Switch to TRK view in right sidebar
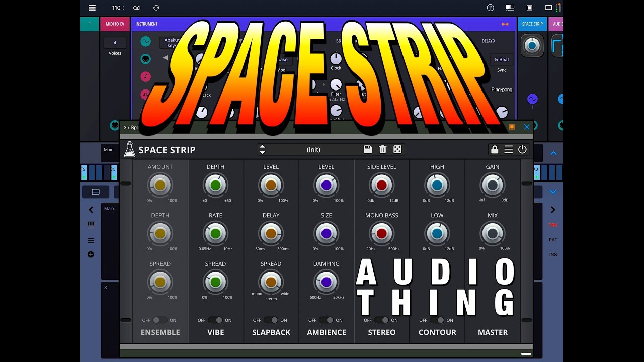The height and width of the screenshot is (362, 644). click(x=553, y=225)
